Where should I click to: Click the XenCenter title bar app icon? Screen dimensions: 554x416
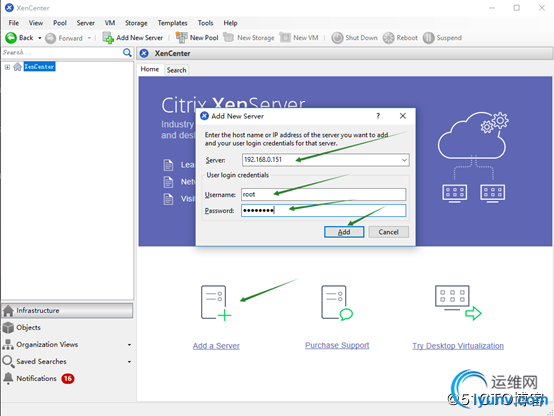[x=9, y=8]
